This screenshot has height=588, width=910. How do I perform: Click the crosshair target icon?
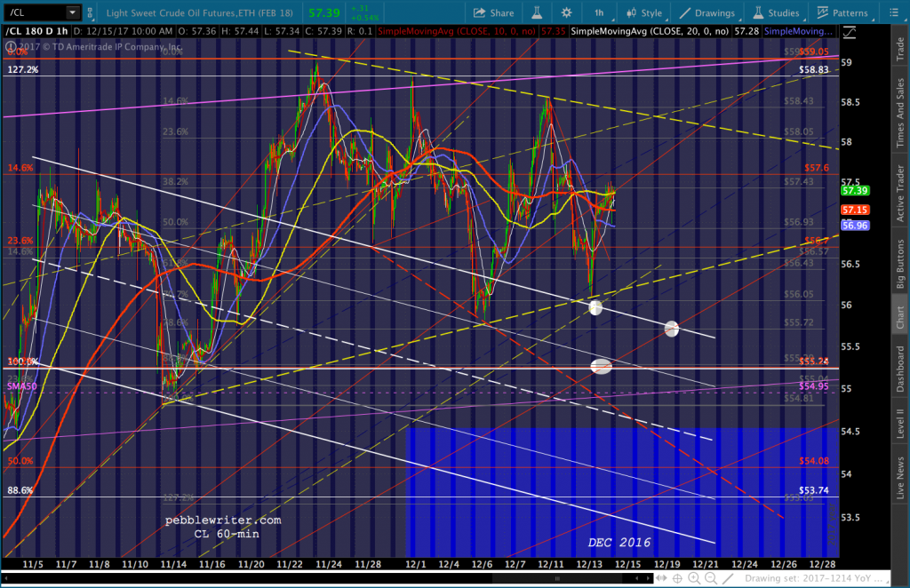tap(677, 578)
